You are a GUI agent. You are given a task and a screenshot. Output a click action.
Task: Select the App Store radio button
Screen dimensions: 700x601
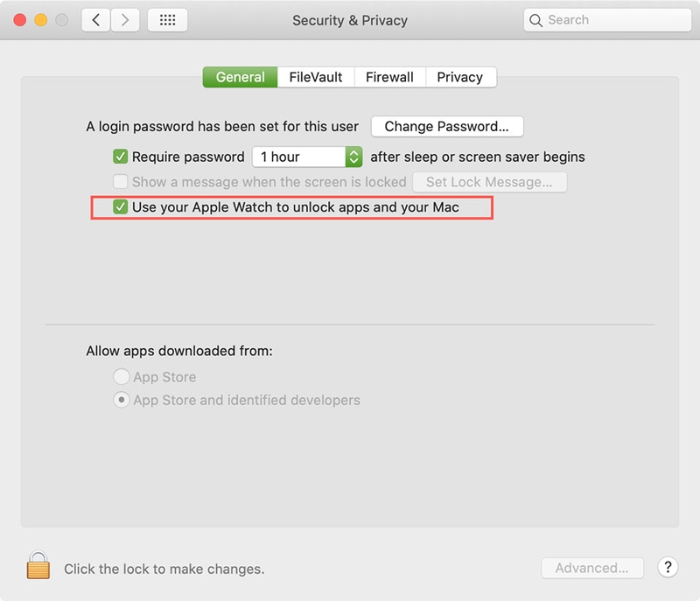coord(121,376)
